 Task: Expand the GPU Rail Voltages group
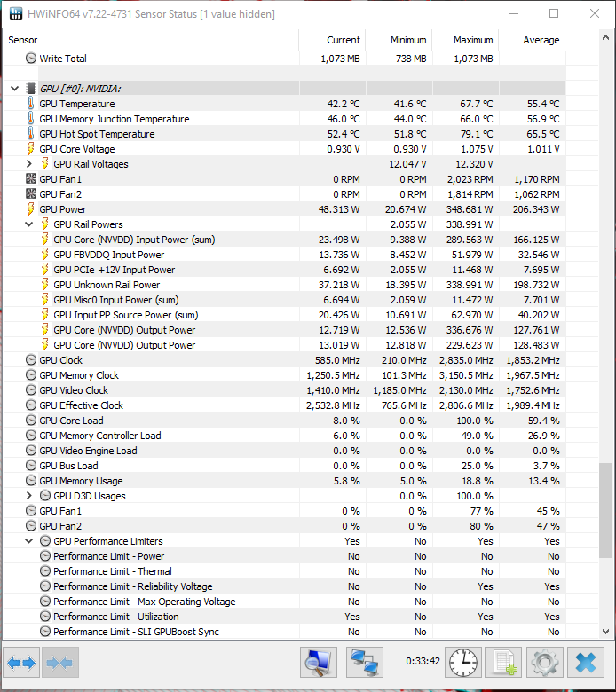point(29,164)
